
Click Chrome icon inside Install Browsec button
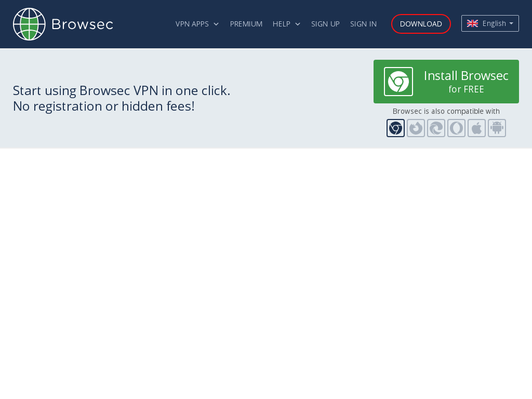click(398, 82)
